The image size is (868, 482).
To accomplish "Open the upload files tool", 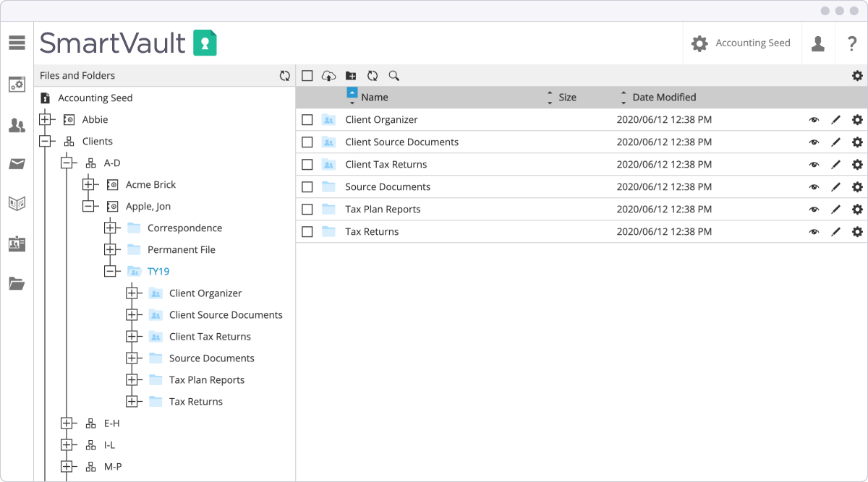I will [329, 75].
